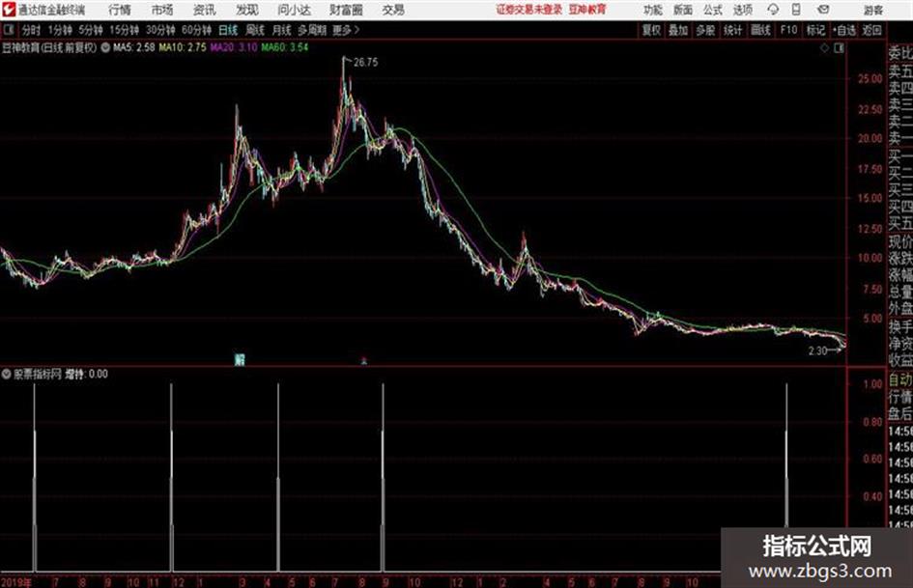Viewport: 913px width, 588px height.
Task: Open the 公式 menu
Action: [x=713, y=10]
